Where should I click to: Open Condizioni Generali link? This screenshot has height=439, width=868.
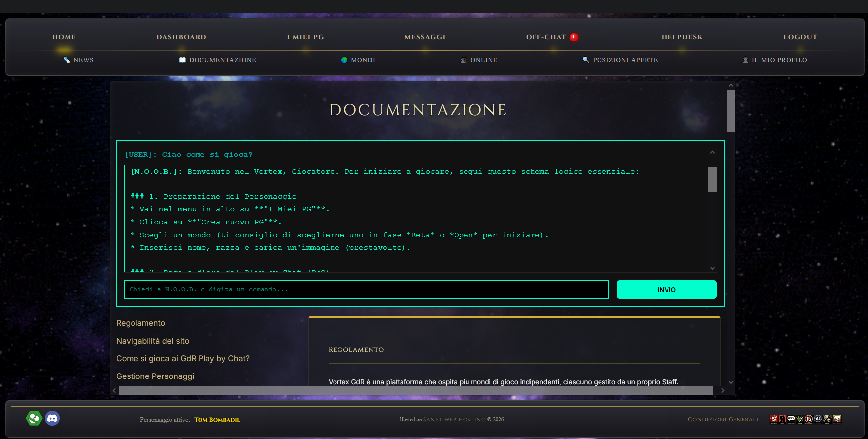coord(723,420)
